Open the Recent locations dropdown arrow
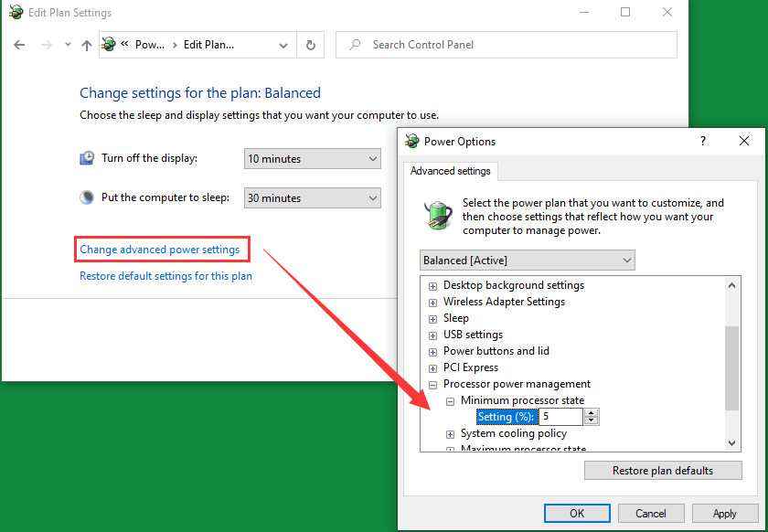Viewport: 768px width, 532px height. pos(68,45)
